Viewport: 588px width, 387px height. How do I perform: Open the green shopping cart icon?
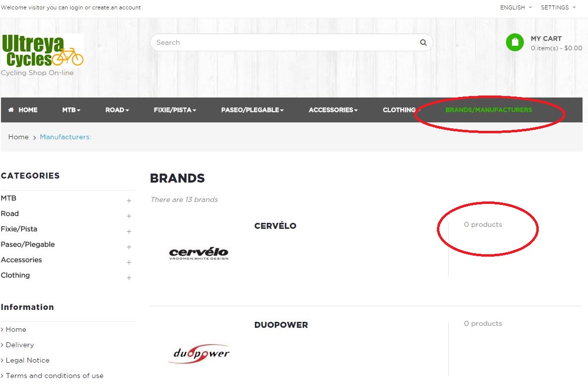514,42
